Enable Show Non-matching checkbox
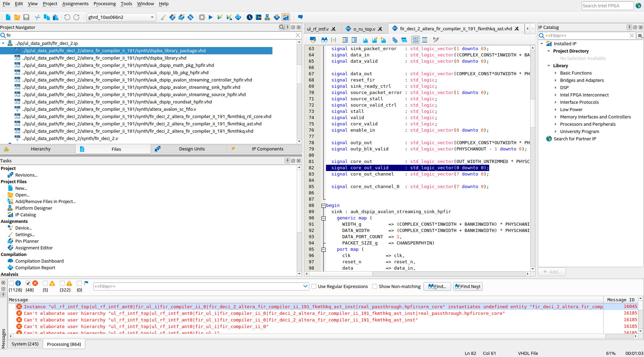This screenshot has height=357, width=644. (375, 286)
